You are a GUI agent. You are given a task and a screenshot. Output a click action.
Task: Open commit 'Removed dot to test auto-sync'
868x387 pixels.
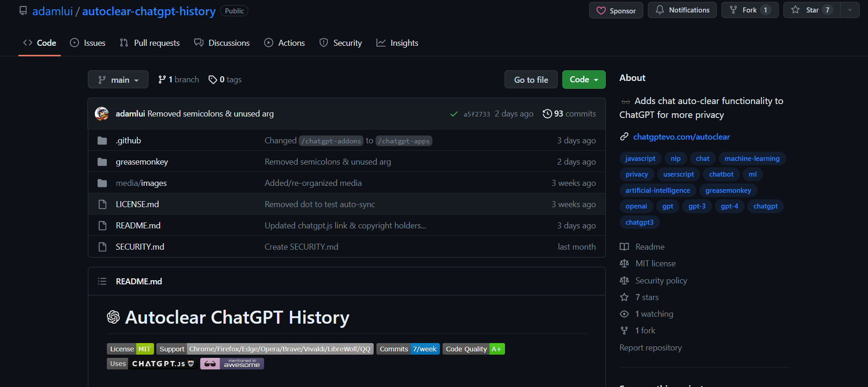(320, 204)
